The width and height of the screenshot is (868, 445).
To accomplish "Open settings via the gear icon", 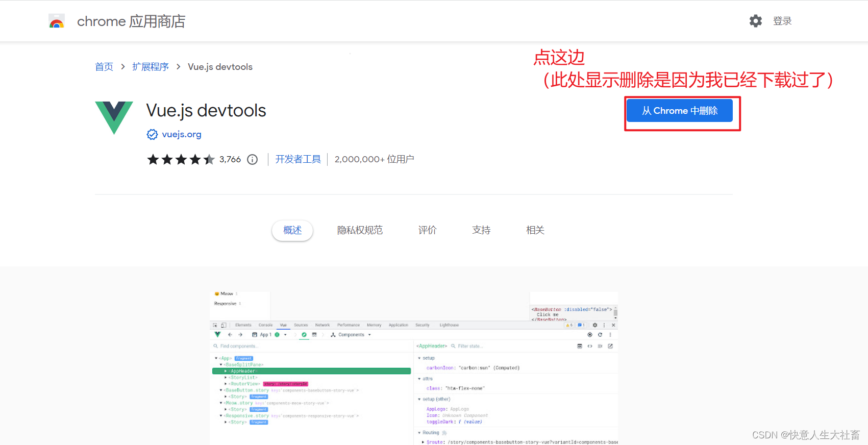I will tap(756, 21).
